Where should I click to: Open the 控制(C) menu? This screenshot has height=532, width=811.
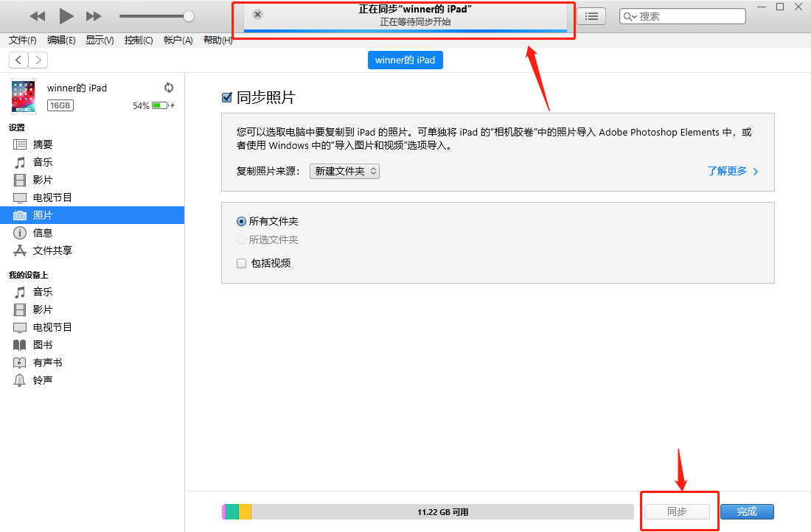tap(139, 41)
